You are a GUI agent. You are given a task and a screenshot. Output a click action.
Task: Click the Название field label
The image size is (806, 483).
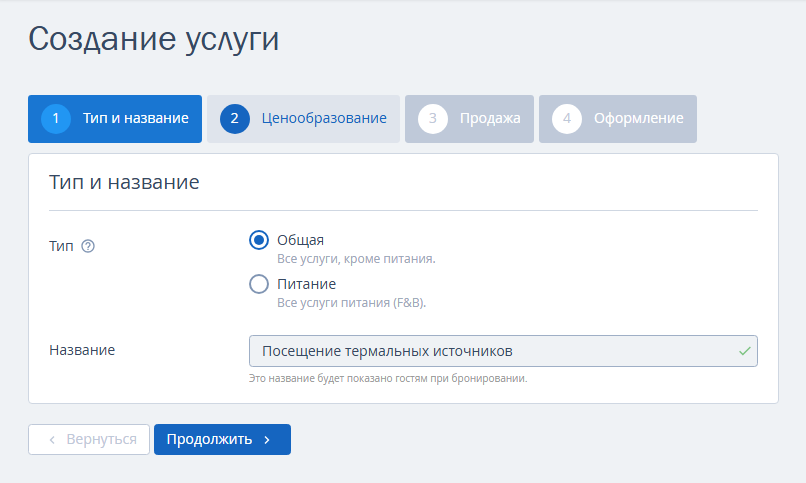pos(82,350)
